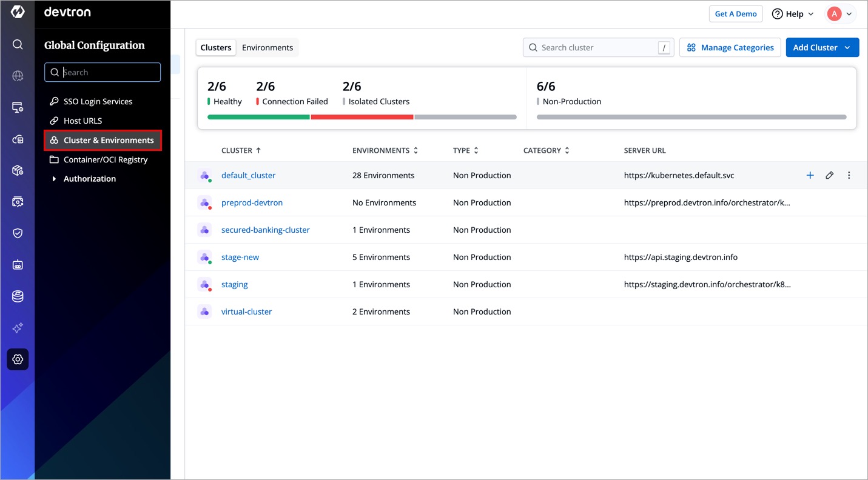
Task: Open SSO Login Services in Global Configuration
Action: pos(98,101)
